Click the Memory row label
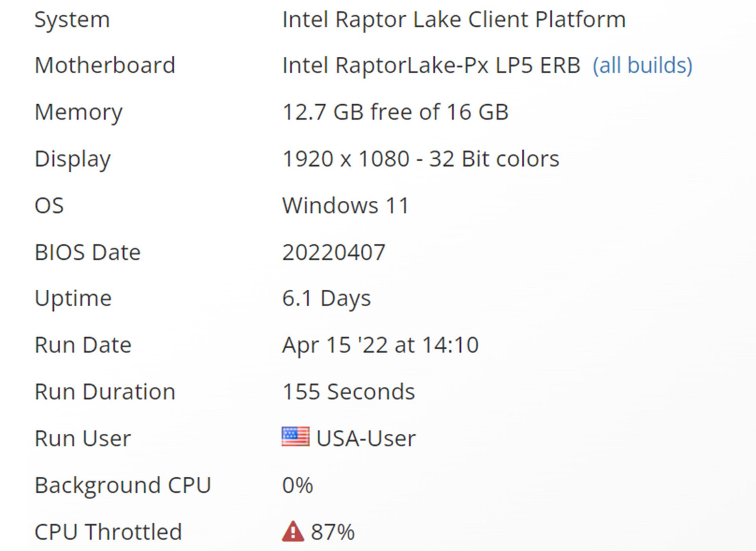756x551 pixels. tap(78, 113)
